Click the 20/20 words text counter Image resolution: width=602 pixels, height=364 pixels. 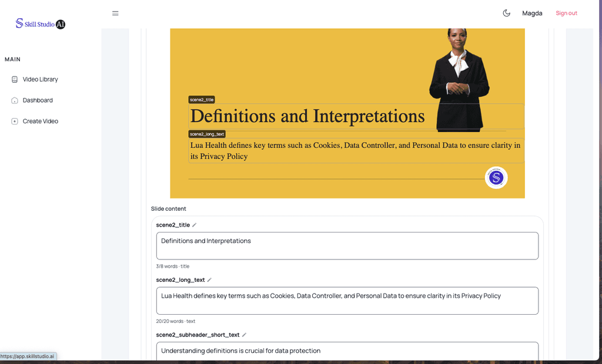(x=175, y=321)
